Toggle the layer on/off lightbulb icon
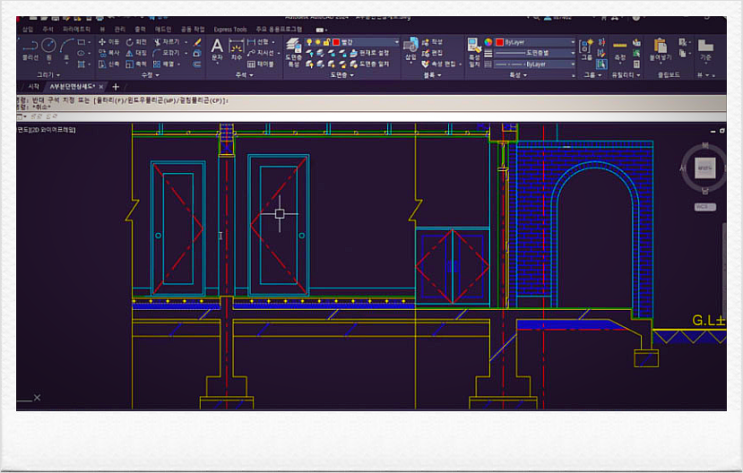Image resolution: width=743 pixels, height=473 pixels. [311, 42]
